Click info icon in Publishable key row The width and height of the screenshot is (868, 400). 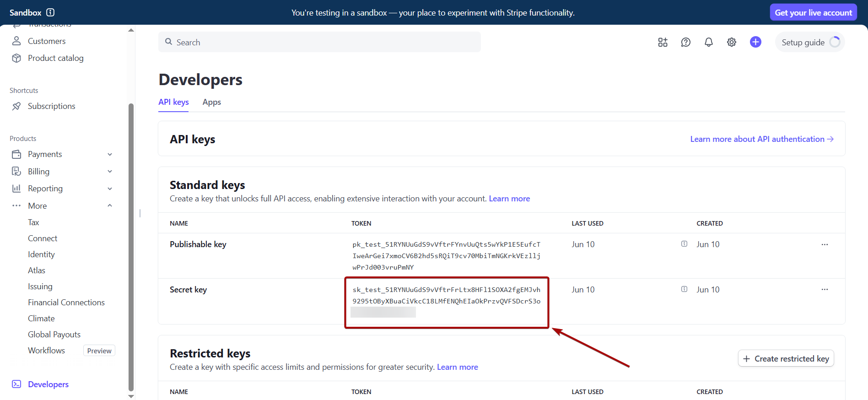[684, 244]
